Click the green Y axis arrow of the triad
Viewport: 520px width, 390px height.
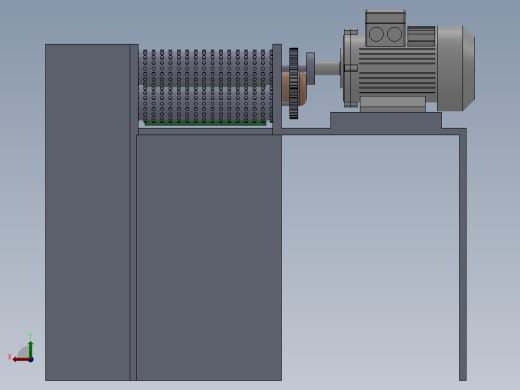click(31, 349)
